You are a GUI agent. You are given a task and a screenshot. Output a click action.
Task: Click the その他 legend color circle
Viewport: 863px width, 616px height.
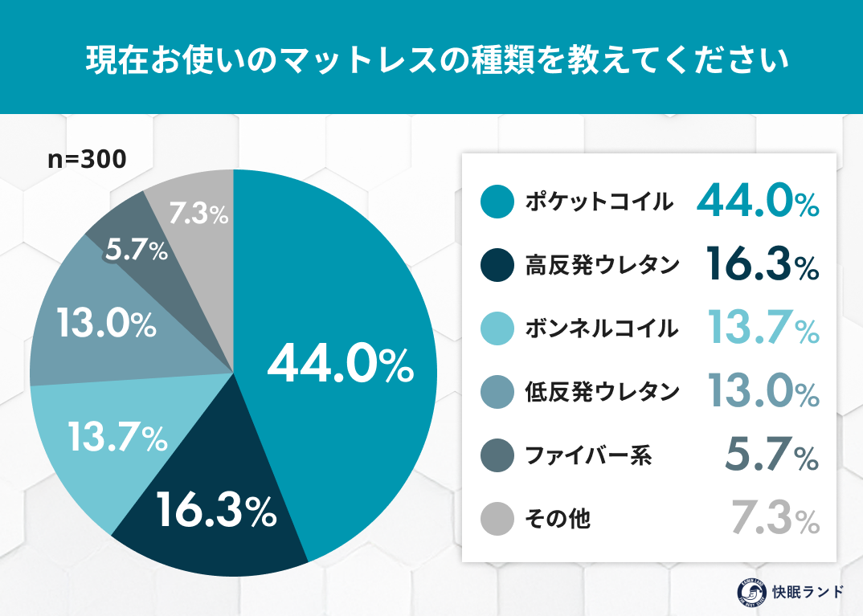tap(497, 519)
